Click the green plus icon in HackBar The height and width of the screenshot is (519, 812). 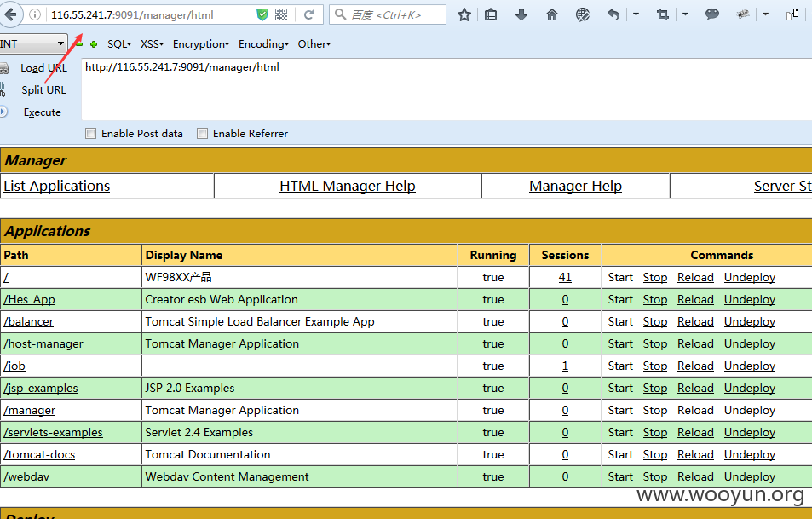[94, 44]
